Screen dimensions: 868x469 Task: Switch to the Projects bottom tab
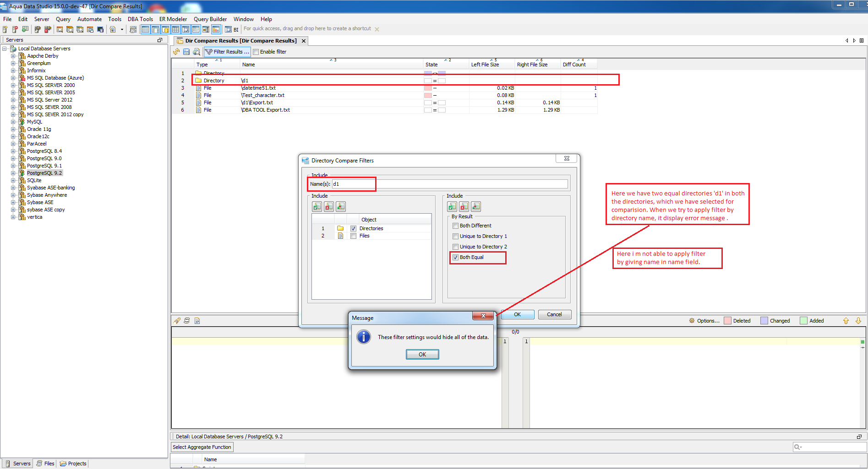(x=73, y=464)
